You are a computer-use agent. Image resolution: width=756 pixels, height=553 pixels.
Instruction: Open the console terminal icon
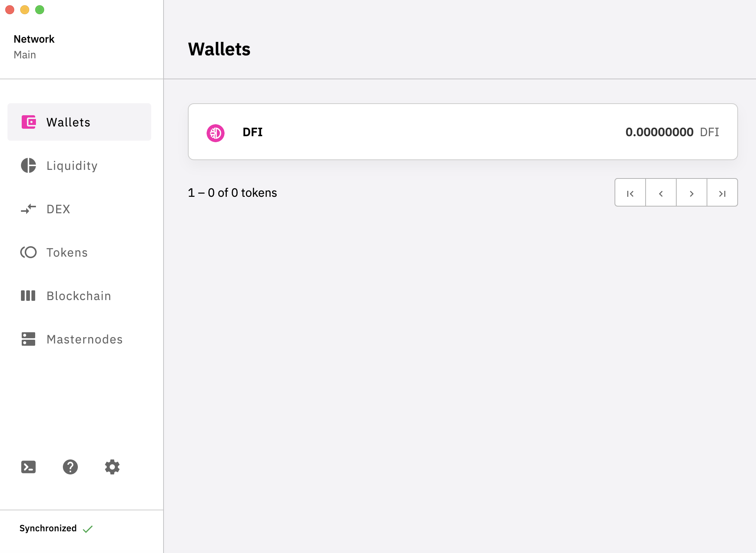tap(28, 467)
